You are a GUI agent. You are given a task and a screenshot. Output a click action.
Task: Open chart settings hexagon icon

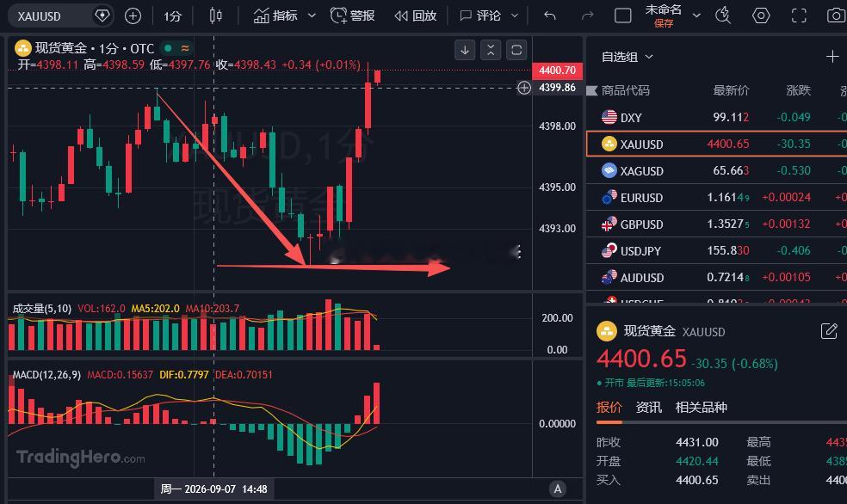click(761, 15)
